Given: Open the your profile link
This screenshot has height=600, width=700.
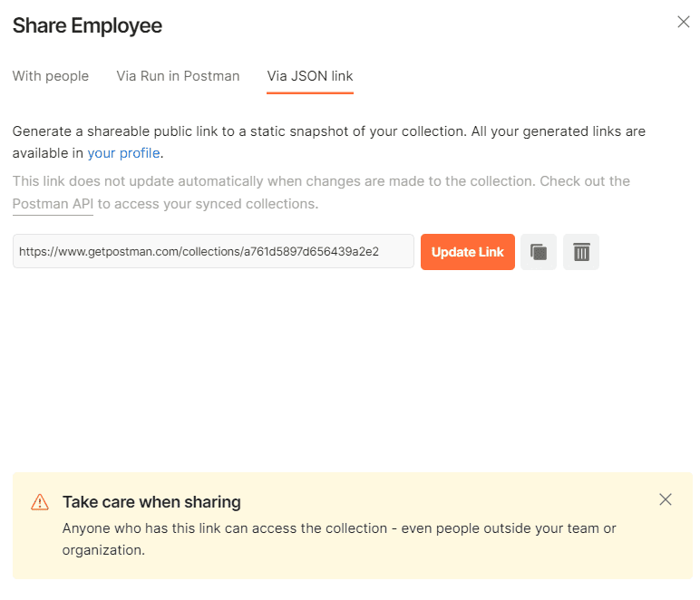Looking at the screenshot, I should (x=123, y=153).
